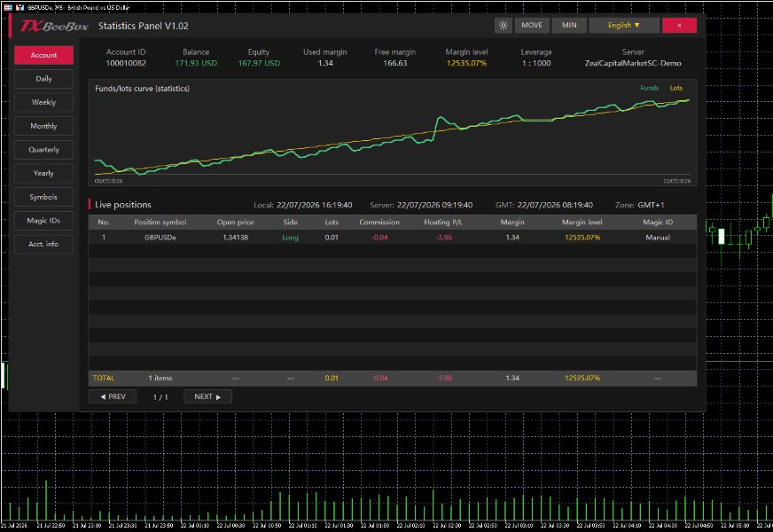Click the Balance value 171.93 USD

tap(196, 63)
